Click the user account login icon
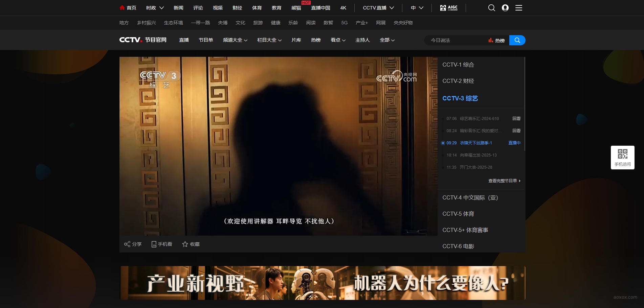644x308 pixels. (505, 7)
